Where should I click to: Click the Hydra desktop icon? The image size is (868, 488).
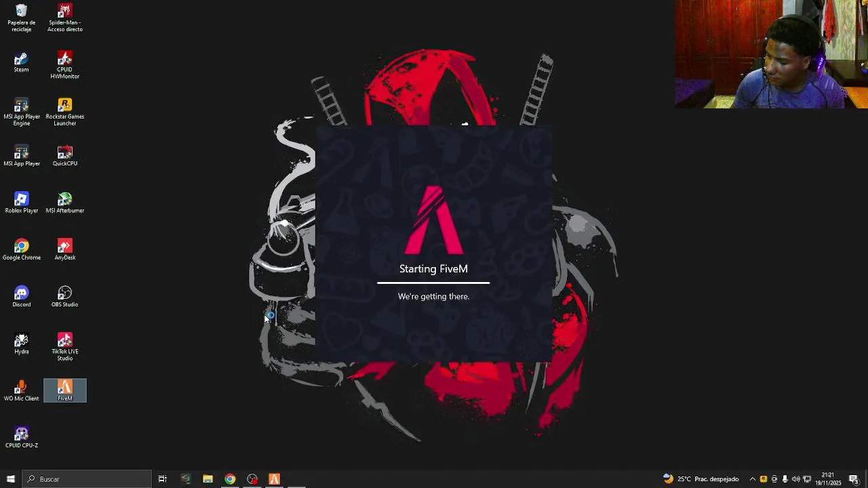point(21,344)
